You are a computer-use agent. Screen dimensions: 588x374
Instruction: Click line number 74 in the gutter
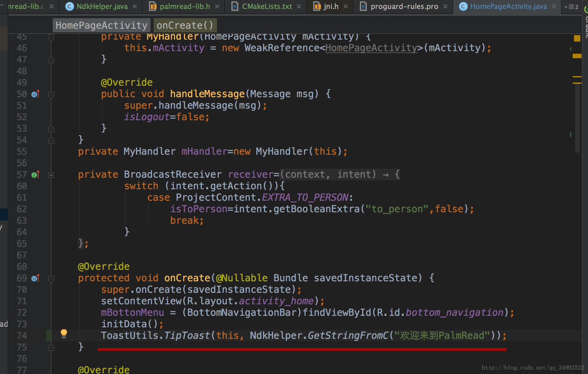point(22,336)
